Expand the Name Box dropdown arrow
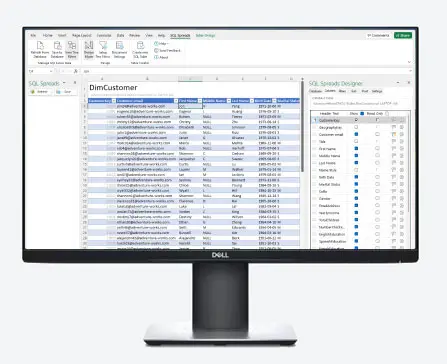 tap(51, 71)
